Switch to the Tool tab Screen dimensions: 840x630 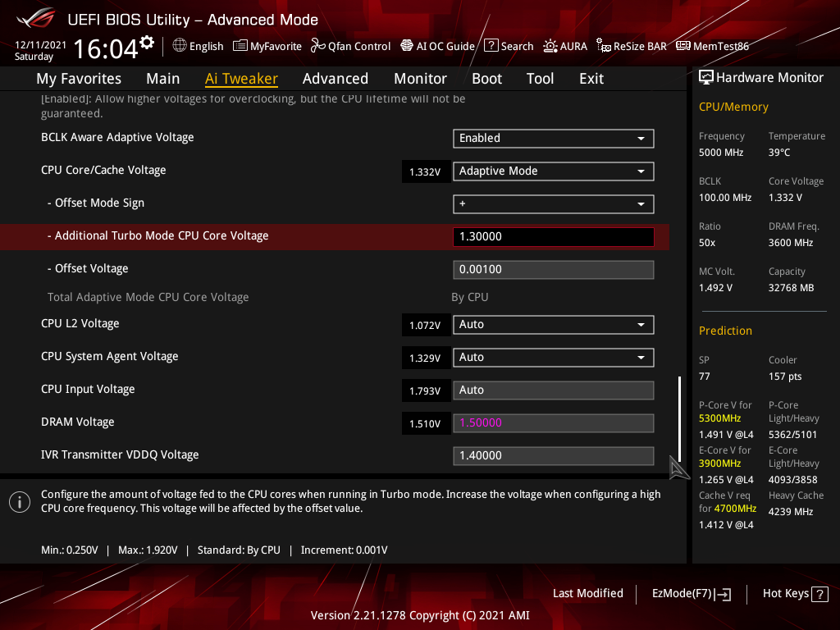(540, 79)
